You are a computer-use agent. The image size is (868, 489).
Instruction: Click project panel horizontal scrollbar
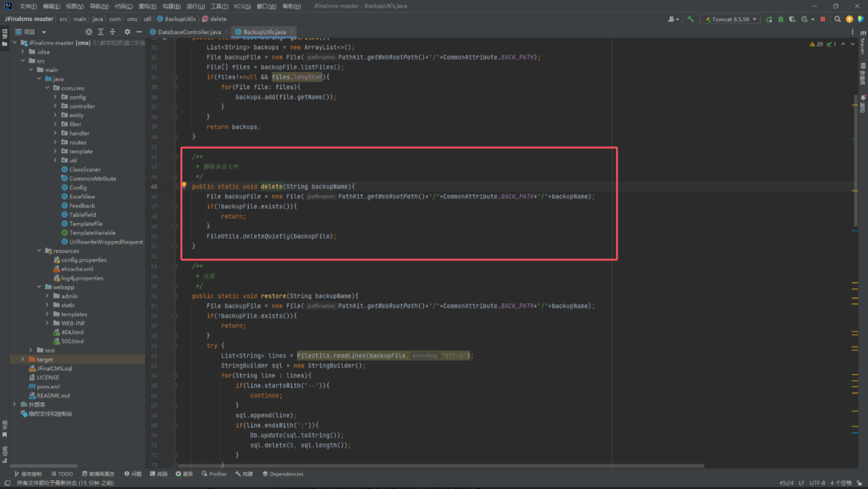click(43, 466)
